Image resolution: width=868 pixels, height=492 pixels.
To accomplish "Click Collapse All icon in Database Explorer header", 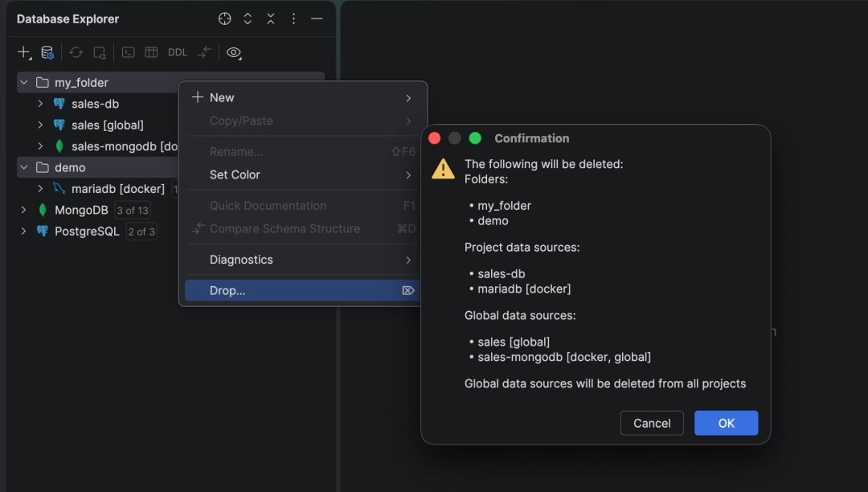I will [x=271, y=18].
